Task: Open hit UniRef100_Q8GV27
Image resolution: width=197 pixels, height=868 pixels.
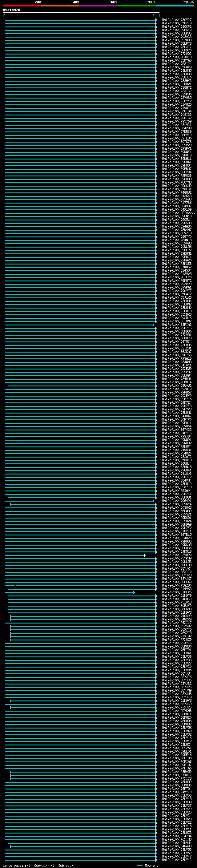Action: (177, 20)
